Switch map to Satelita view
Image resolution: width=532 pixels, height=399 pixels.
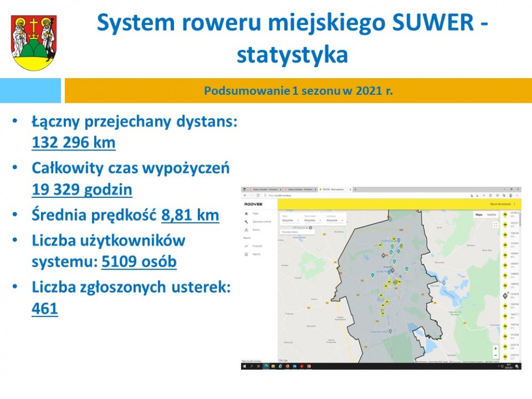click(492, 214)
